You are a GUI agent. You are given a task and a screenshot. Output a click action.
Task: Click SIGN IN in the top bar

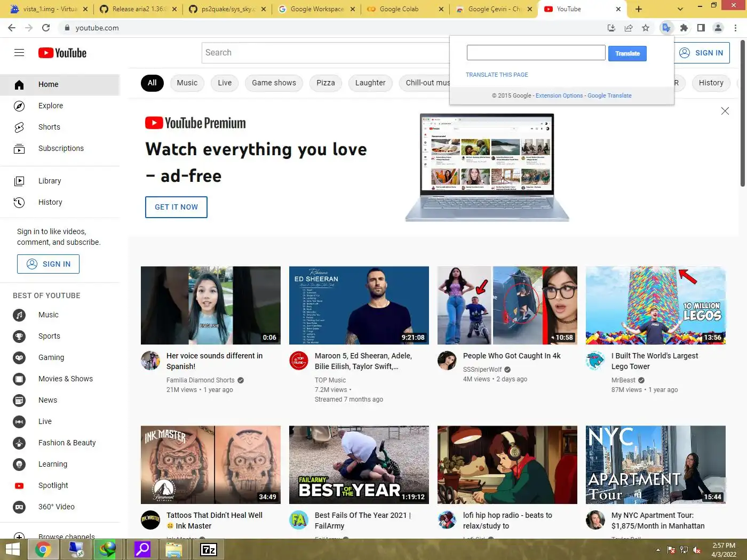[x=701, y=53]
